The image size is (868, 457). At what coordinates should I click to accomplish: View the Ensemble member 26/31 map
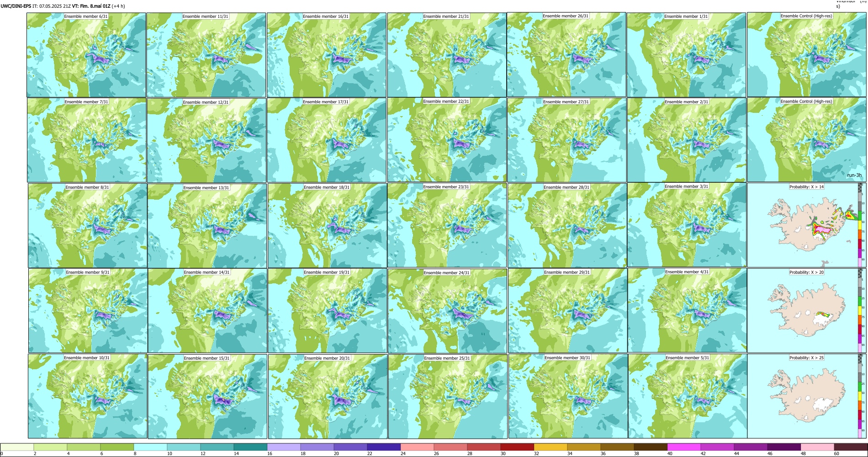pos(566,54)
